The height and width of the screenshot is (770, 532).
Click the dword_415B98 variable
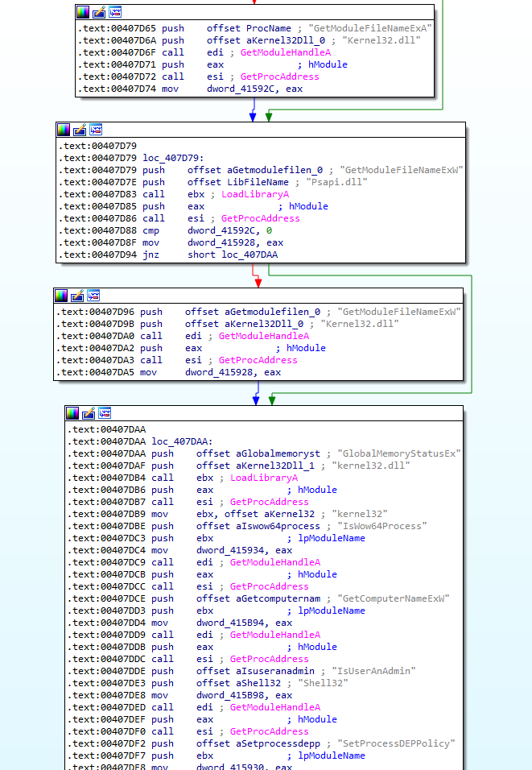click(231, 695)
